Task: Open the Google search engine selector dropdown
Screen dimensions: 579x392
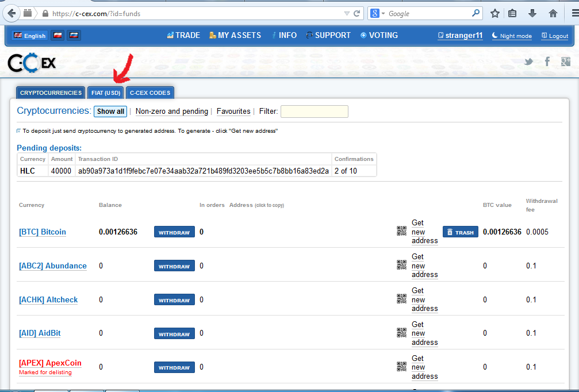Action: pos(377,14)
